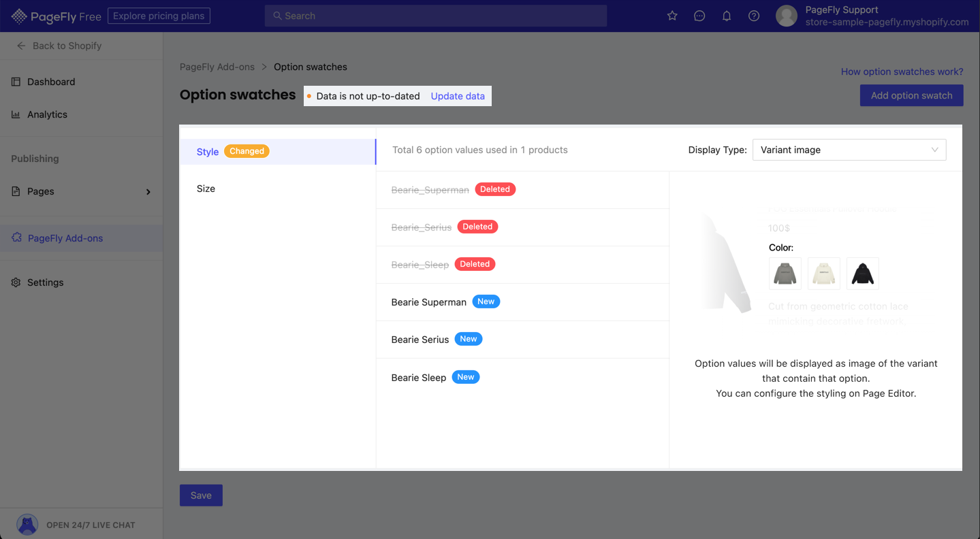Open the Display Type dropdown
Screen dimensions: 980x539
[849, 150]
